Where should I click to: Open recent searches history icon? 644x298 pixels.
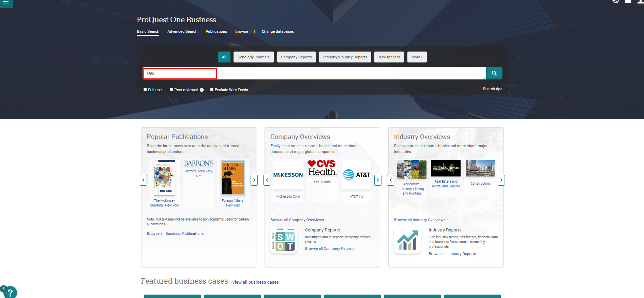pos(615,1)
